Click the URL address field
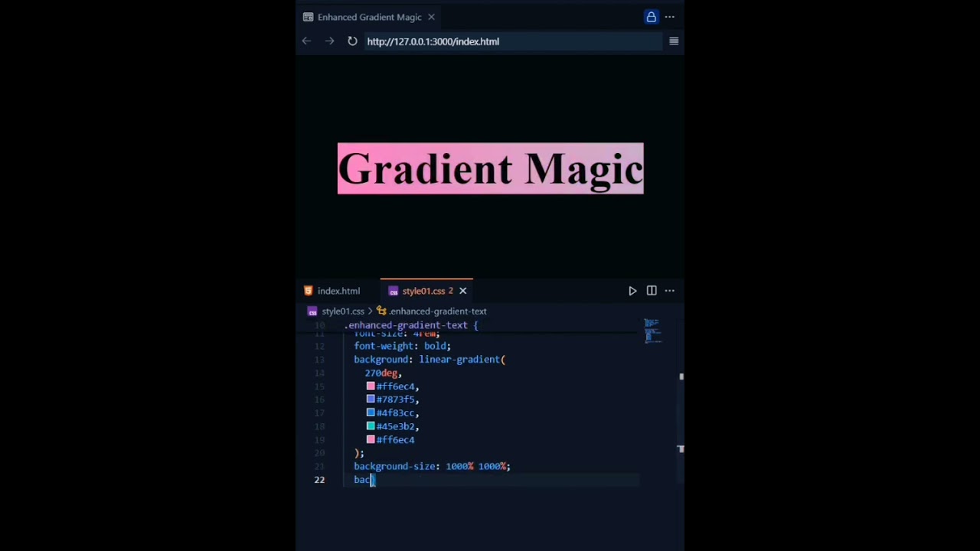980x551 pixels. 512,41
